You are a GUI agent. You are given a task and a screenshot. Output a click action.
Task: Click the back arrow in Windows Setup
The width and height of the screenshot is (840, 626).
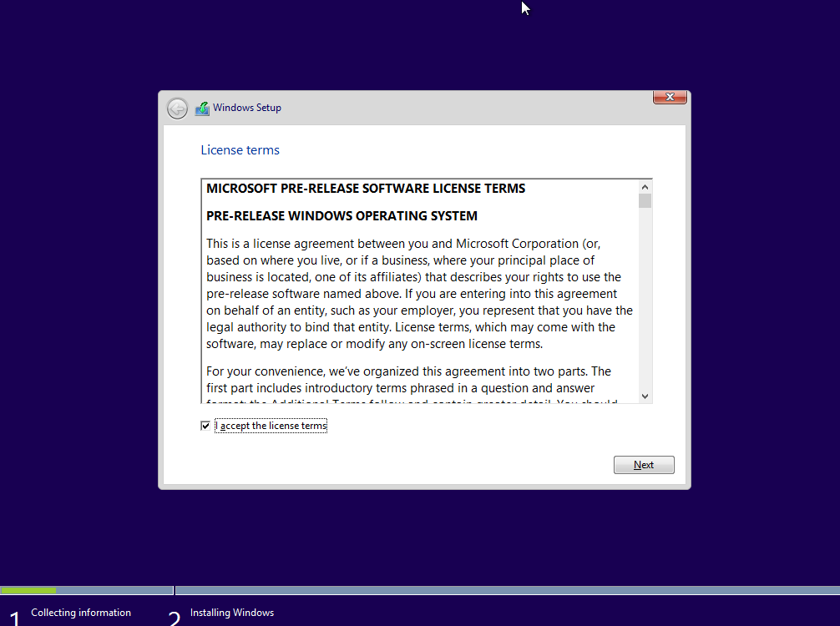(x=177, y=109)
